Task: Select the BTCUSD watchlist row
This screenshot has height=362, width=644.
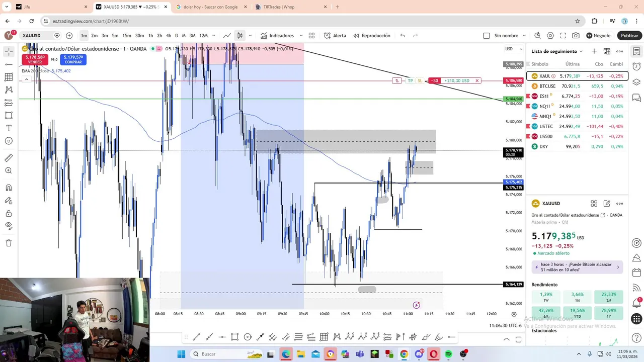Action: [577, 86]
